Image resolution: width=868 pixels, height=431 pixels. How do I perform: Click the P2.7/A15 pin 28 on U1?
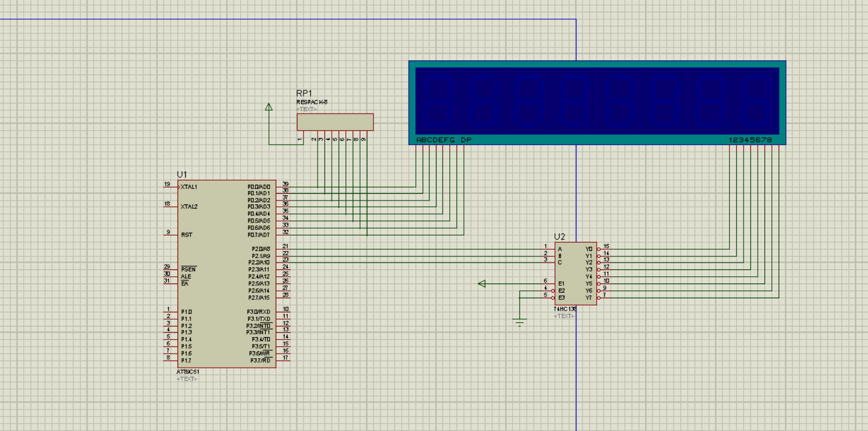pos(283,297)
